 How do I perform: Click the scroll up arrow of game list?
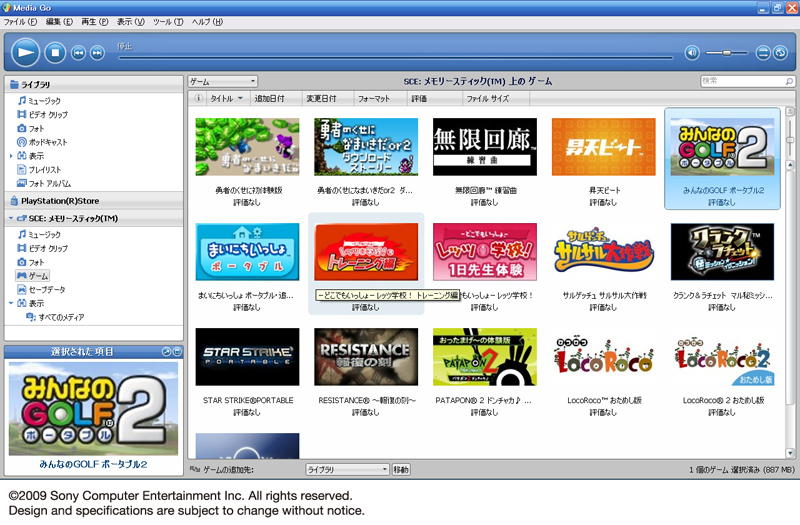click(x=790, y=165)
